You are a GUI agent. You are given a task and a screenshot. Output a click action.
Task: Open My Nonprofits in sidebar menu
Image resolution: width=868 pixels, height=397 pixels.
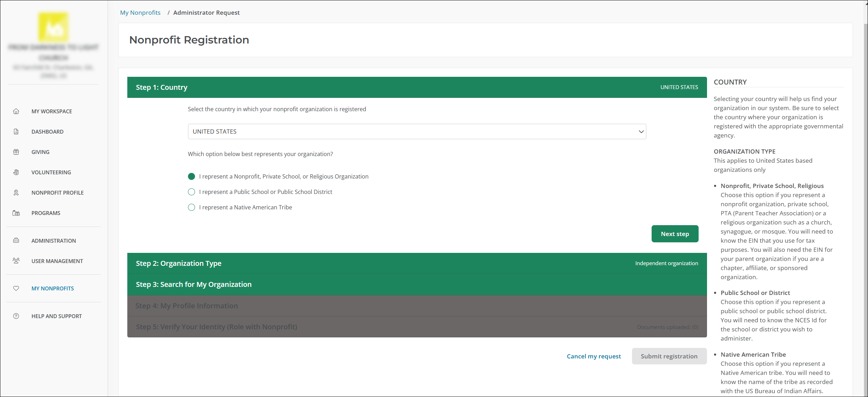[x=53, y=288]
